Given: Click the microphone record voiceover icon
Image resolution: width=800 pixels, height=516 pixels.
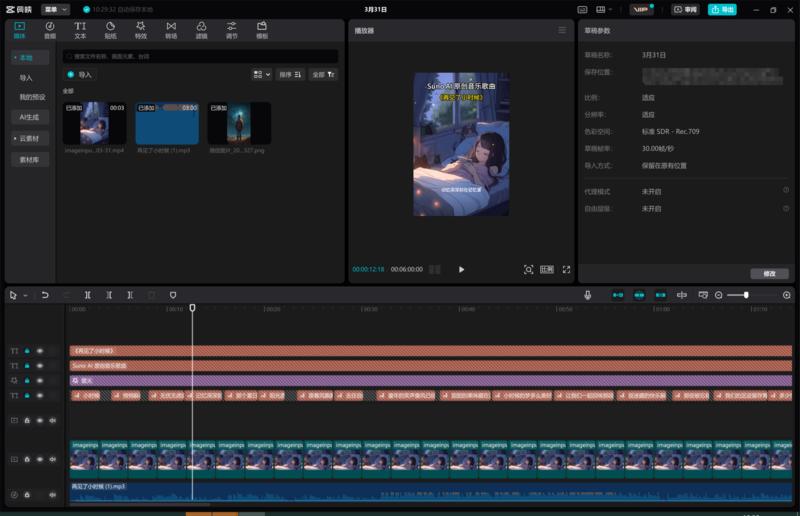Looking at the screenshot, I should [587, 295].
